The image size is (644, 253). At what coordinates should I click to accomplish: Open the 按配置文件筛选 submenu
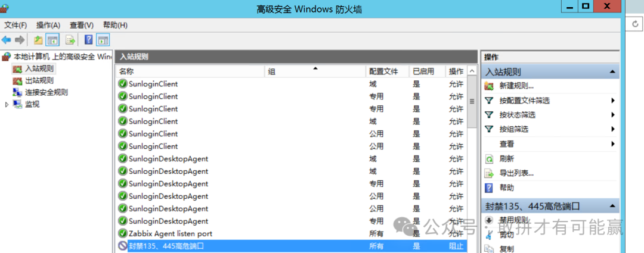tap(525, 101)
